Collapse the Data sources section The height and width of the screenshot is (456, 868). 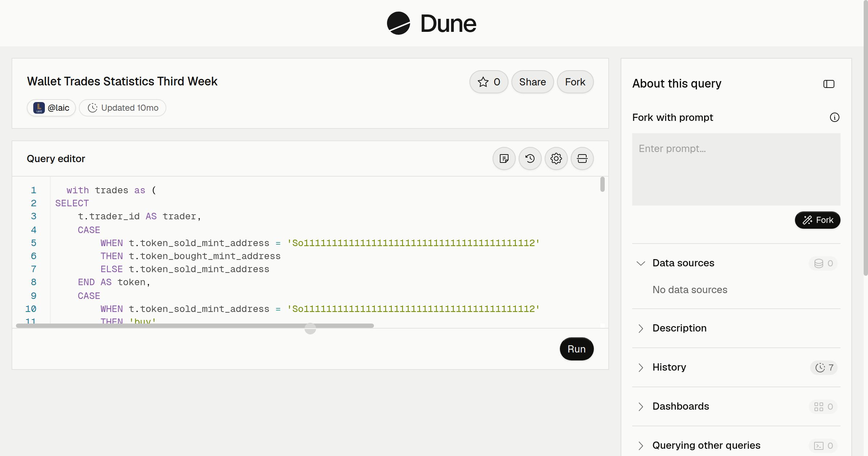click(x=641, y=263)
